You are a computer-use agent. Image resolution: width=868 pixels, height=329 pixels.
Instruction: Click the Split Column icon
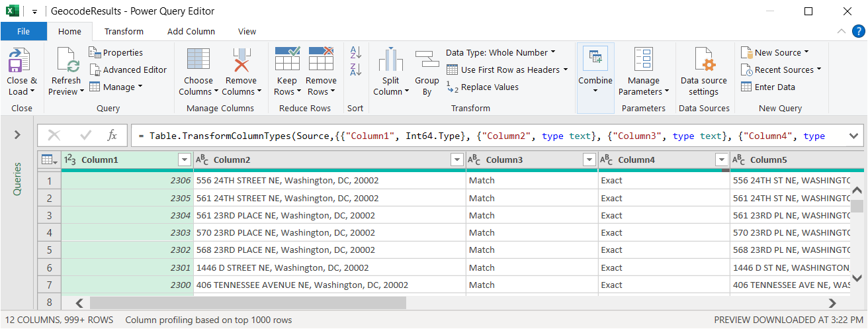[x=390, y=60]
